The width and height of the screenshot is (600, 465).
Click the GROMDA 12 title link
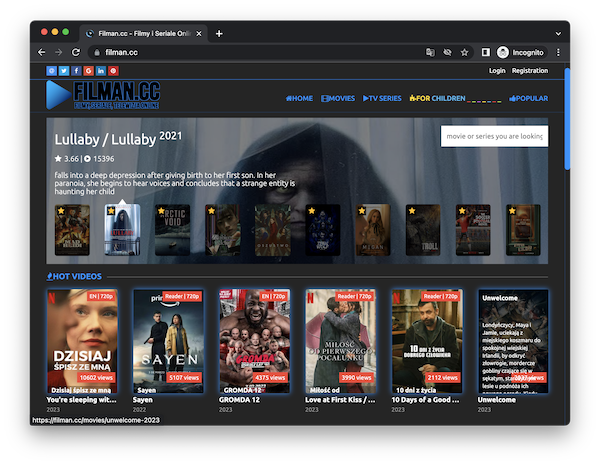[x=240, y=400]
